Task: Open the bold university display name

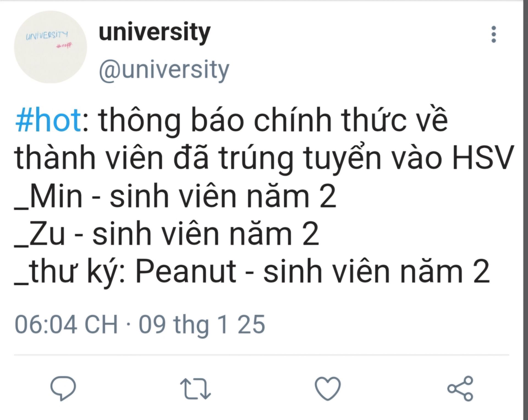Action: pos(155,33)
